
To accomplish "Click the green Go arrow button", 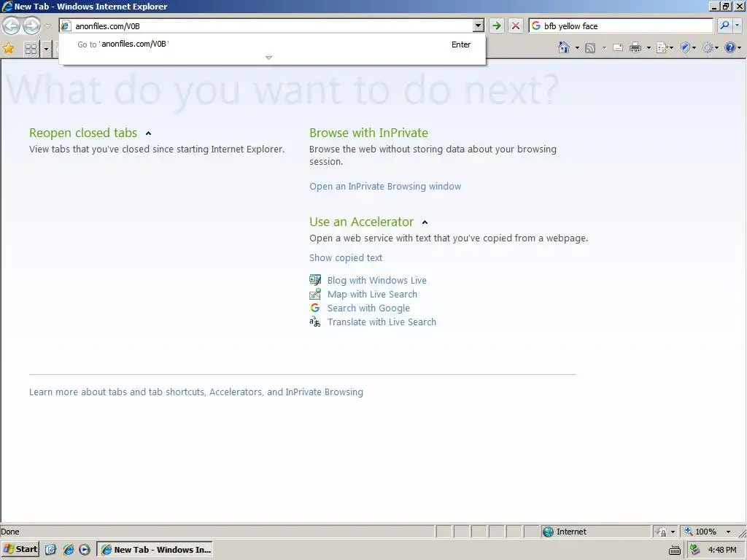I will click(497, 26).
